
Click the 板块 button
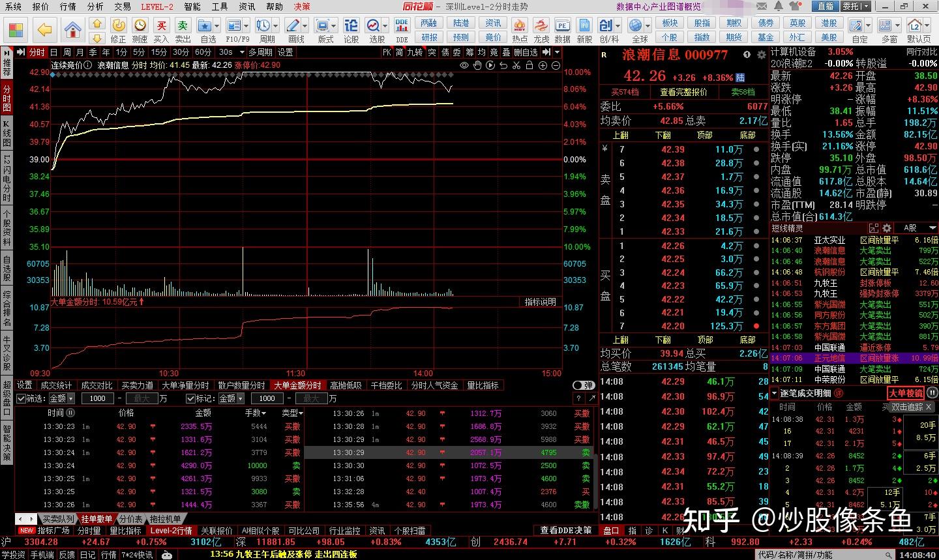point(670,23)
